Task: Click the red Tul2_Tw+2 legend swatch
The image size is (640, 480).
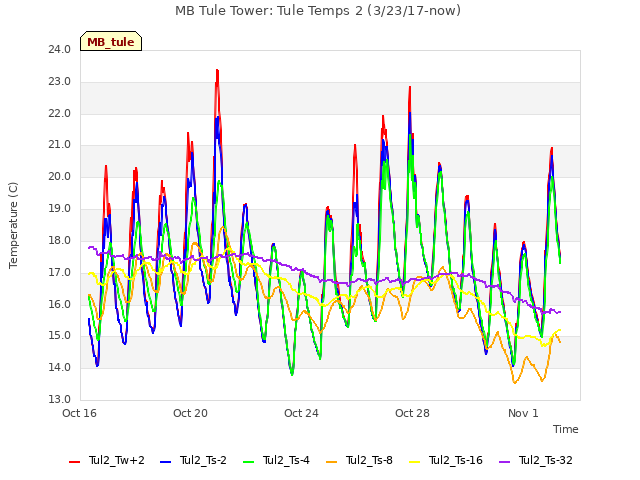Action: click(x=75, y=462)
